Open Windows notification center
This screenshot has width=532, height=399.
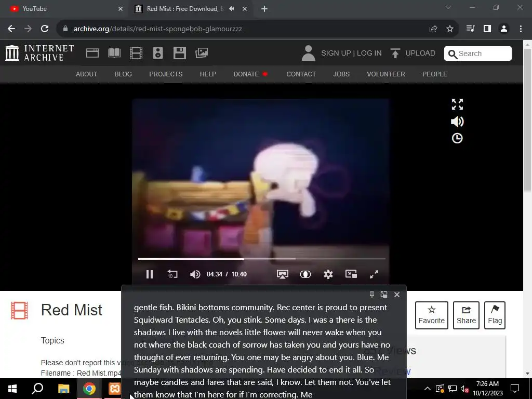click(x=515, y=389)
